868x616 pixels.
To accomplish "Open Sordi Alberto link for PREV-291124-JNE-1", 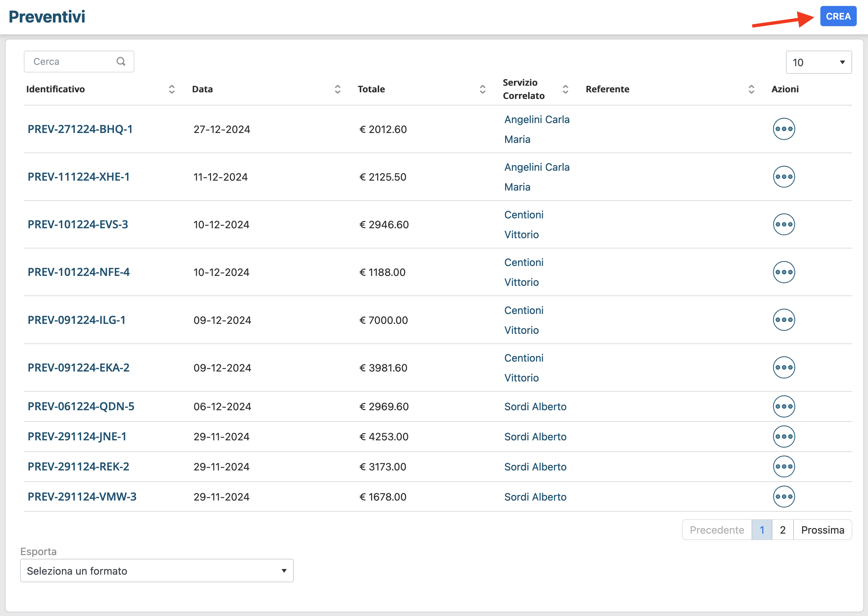I will 535,437.
